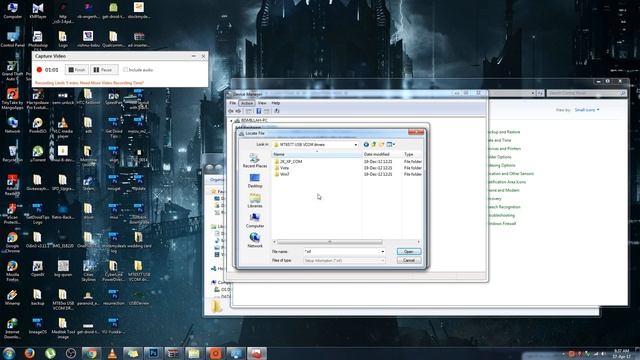
Task: Sort the file list by Name column
Action: click(x=317, y=154)
